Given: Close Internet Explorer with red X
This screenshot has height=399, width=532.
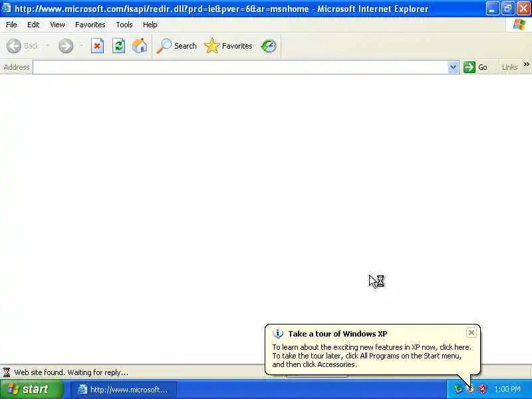Looking at the screenshot, I should point(523,9).
